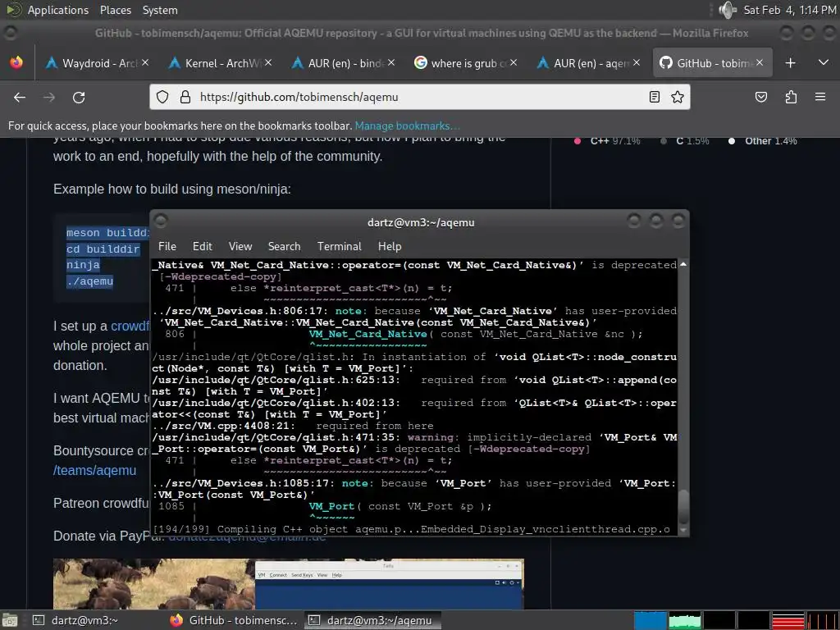
Task: Open the Applications menu
Action: pos(58,10)
